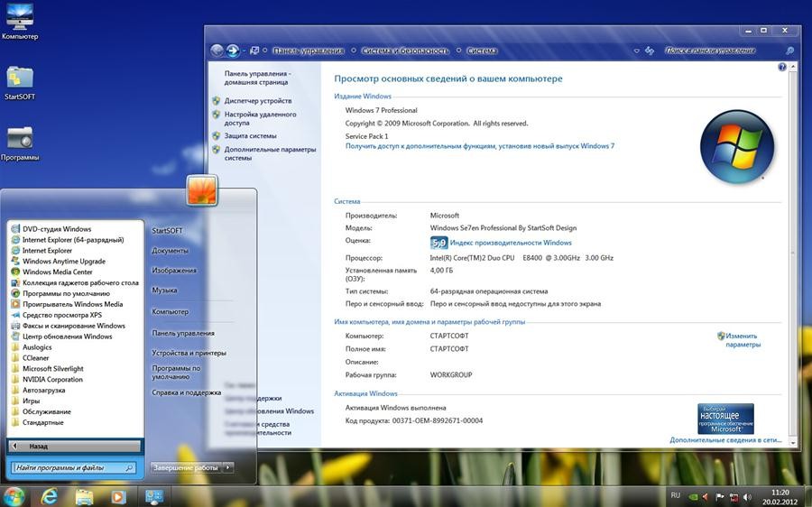This screenshot has width=812, height=507.
Task: Click the Найти программы и файлы field
Action: 74,467
